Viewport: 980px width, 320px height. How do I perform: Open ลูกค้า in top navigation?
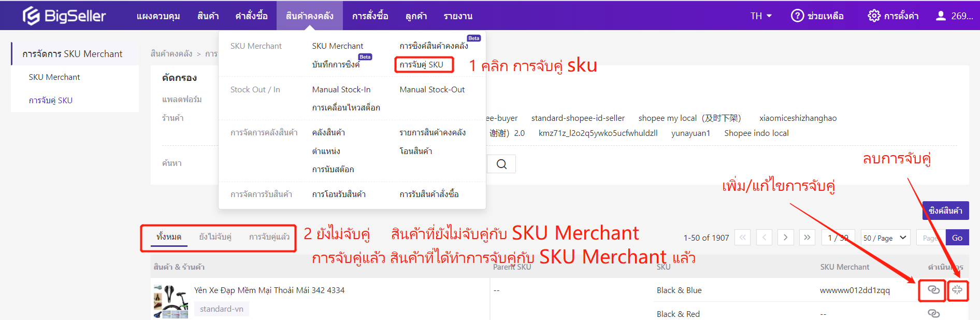416,16
